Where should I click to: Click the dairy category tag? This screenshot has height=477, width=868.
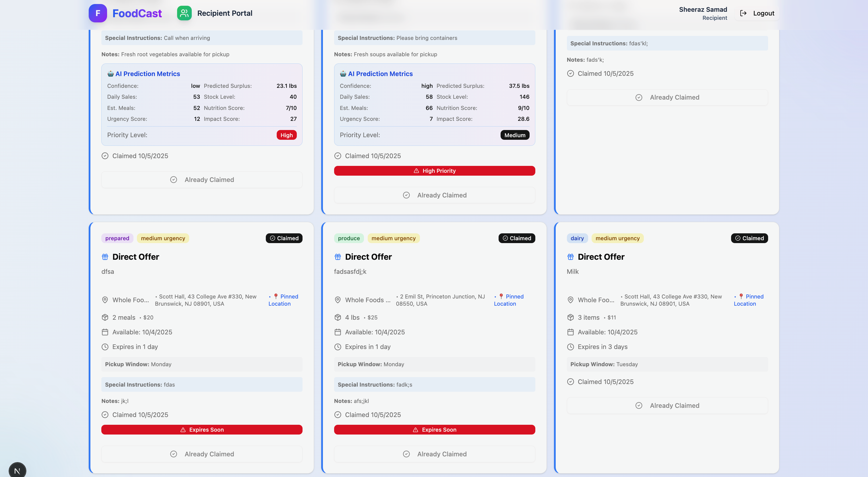(x=577, y=238)
